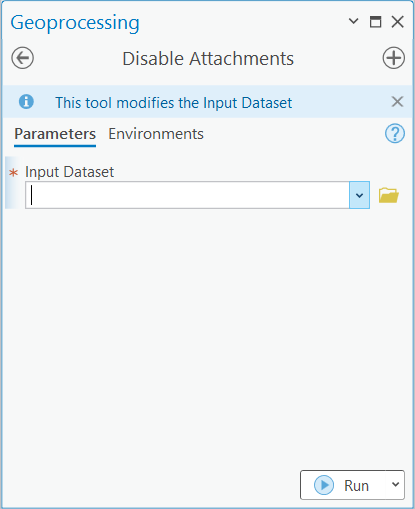Image resolution: width=415 pixels, height=509 pixels.
Task: Go back using the left arrow icon
Action: click(22, 58)
